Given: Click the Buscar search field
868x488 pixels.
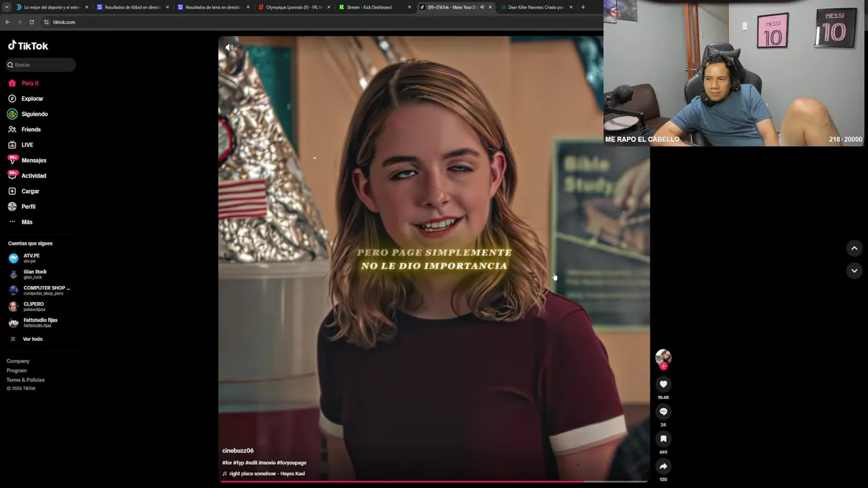Looking at the screenshot, I should coord(41,65).
